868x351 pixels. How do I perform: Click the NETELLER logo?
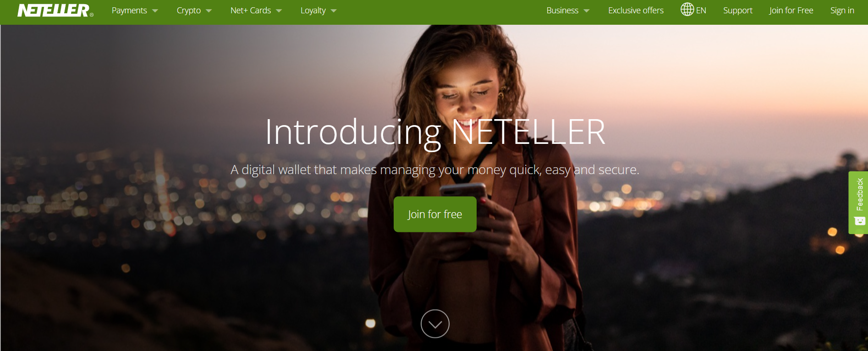pyautogui.click(x=55, y=11)
